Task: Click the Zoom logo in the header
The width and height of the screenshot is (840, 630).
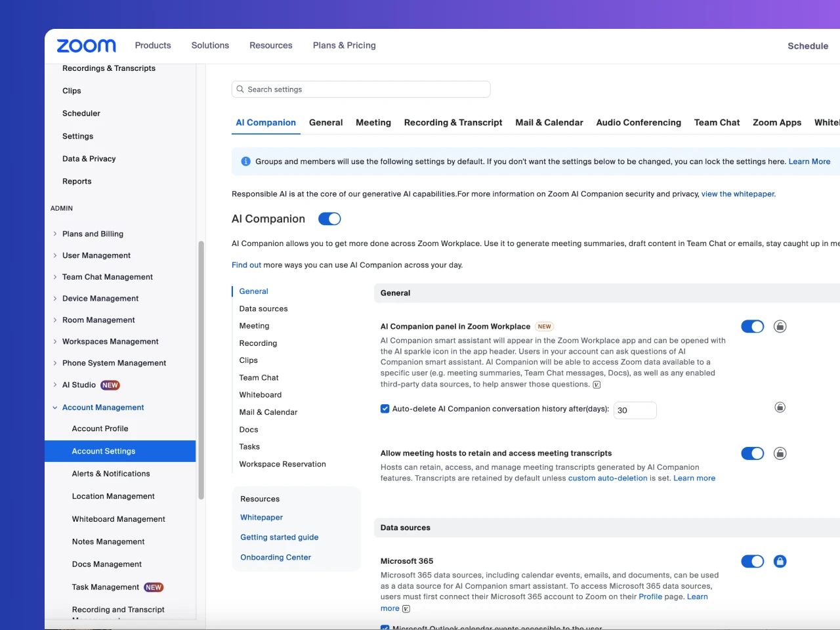Action: point(85,45)
